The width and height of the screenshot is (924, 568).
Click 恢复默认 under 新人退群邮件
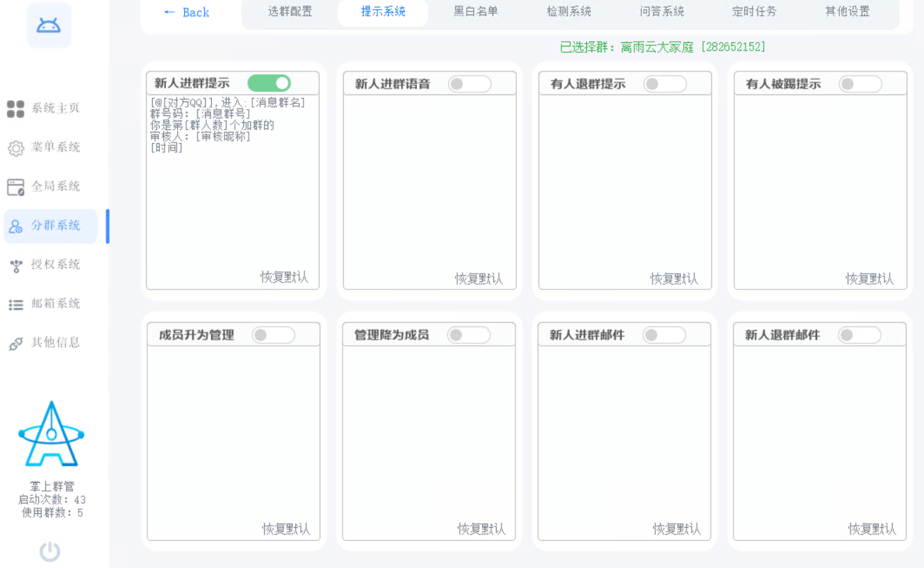coord(873,529)
